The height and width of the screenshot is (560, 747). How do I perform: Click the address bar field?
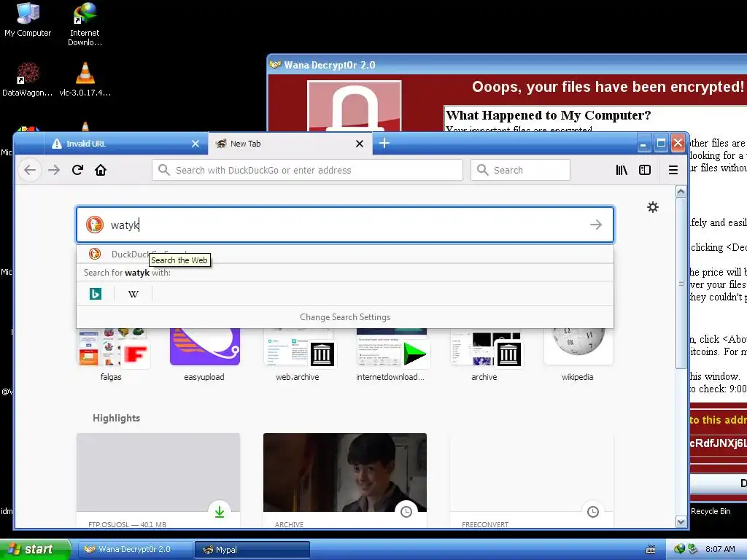(307, 170)
